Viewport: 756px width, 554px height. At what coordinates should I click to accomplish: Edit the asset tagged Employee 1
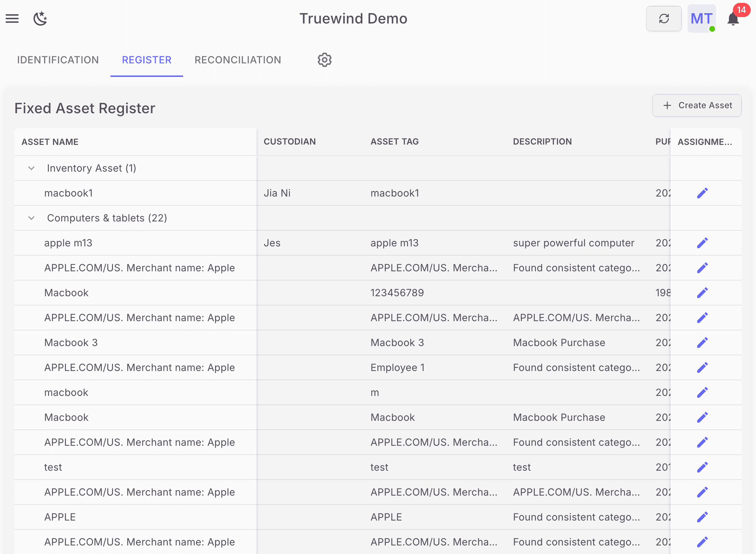point(702,367)
